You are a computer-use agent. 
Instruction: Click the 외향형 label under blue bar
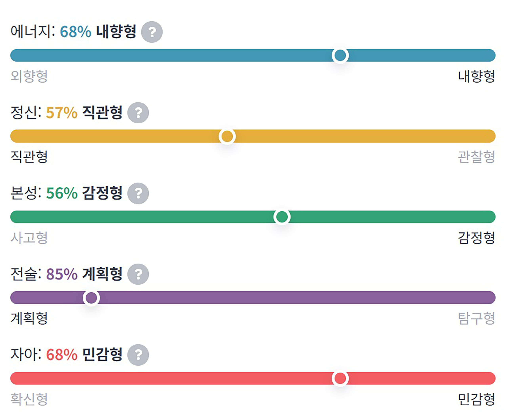click(x=29, y=76)
